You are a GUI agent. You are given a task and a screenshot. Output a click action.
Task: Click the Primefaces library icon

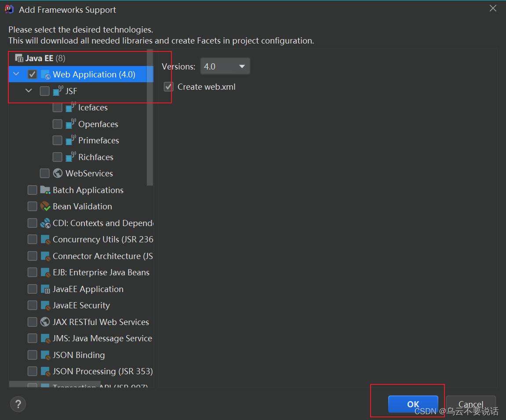[71, 140]
